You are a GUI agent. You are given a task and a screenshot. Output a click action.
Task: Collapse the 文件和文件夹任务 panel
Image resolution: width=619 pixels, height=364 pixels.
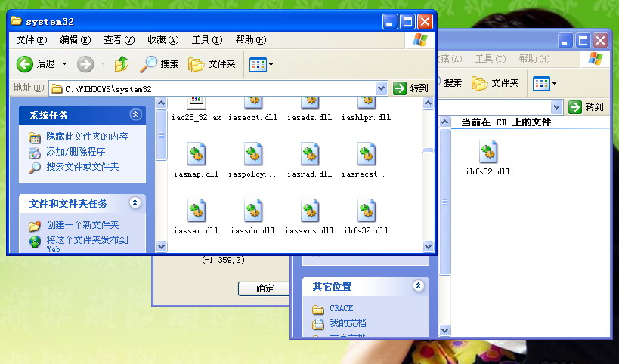click(x=135, y=202)
